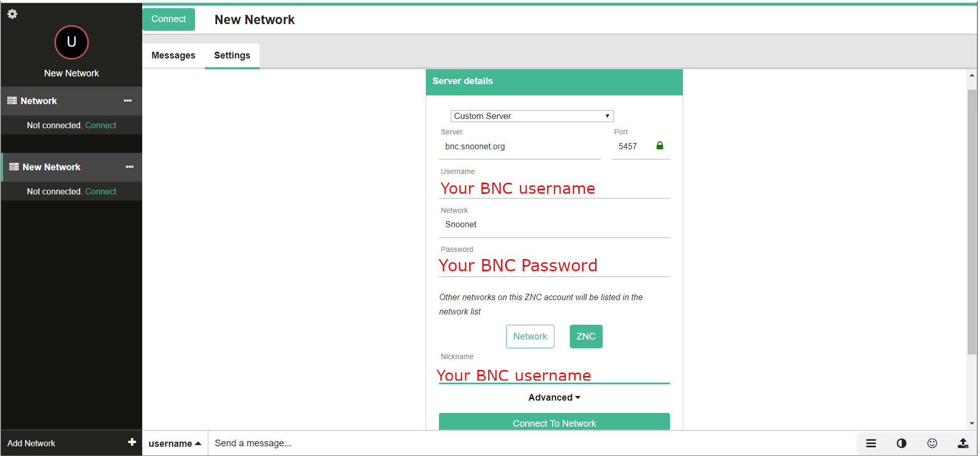
Task: Toggle the contrast theme icon
Action: point(901,443)
